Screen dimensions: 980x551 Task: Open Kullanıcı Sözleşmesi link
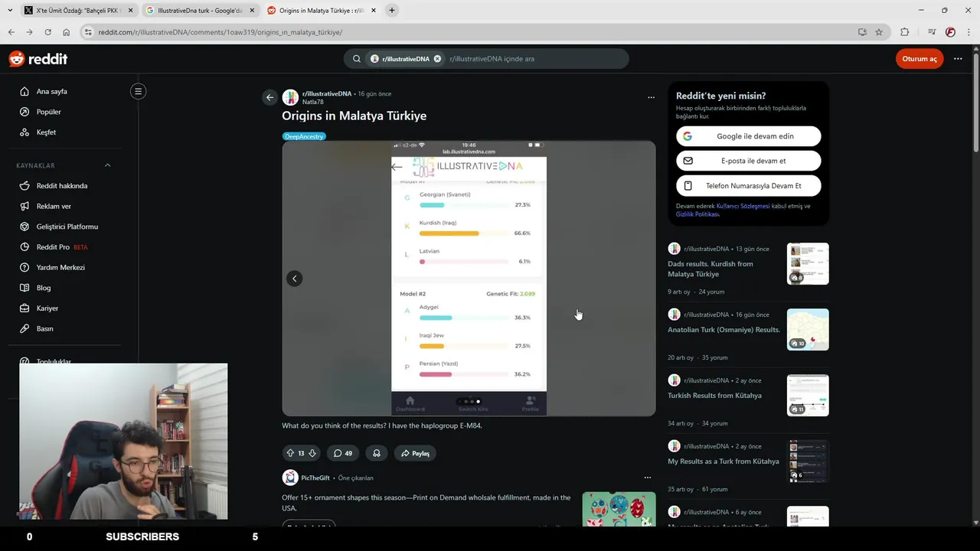point(743,206)
